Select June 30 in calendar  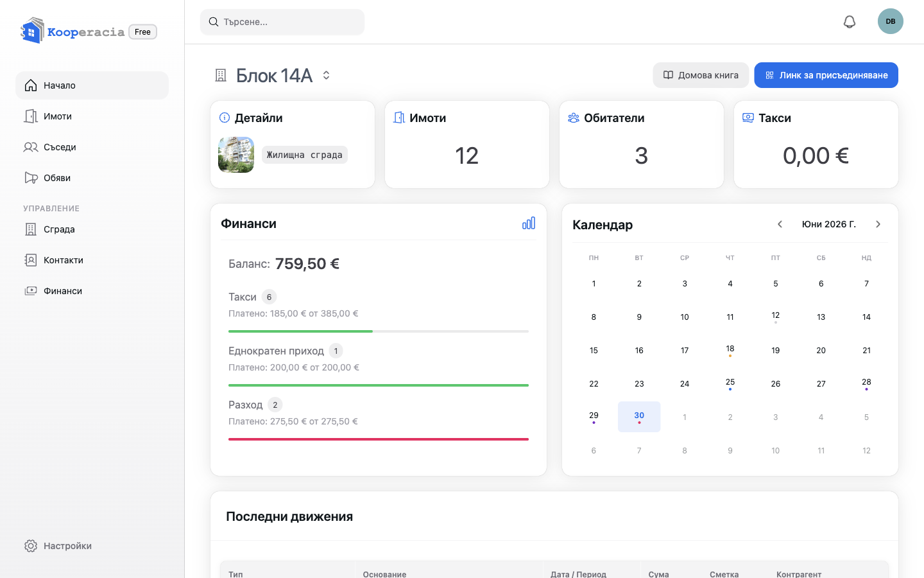639,417
